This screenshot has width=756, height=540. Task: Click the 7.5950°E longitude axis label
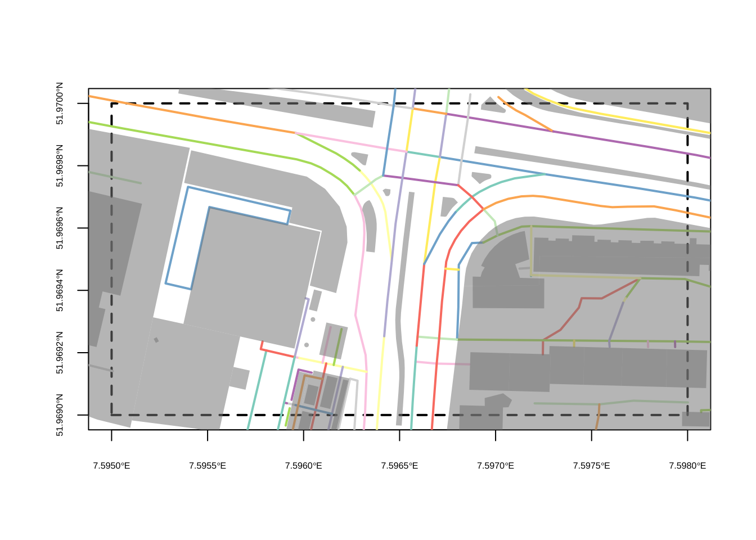click(111, 466)
